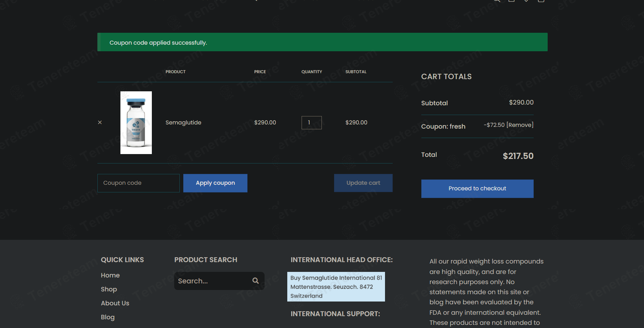
Task: Open the Blog footer link
Action: tap(108, 317)
